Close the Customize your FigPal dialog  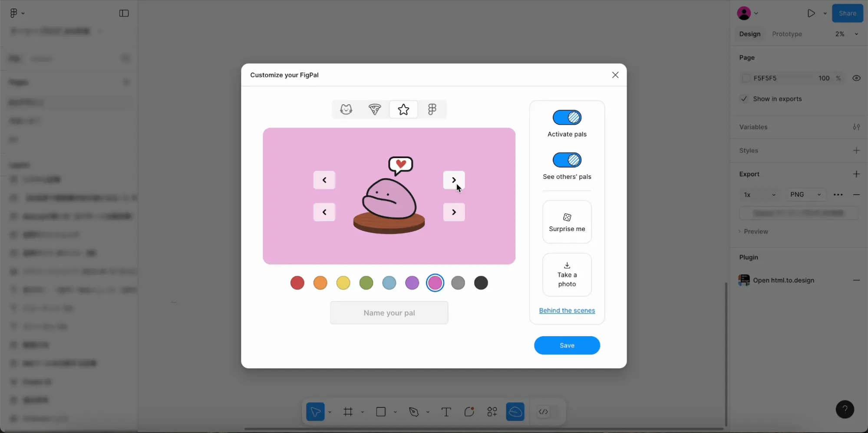pos(615,75)
